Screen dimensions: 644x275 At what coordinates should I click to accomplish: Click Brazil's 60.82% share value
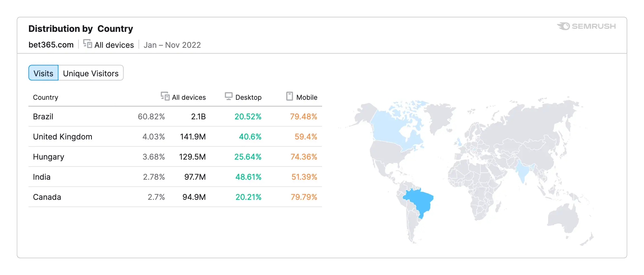pyautogui.click(x=151, y=117)
